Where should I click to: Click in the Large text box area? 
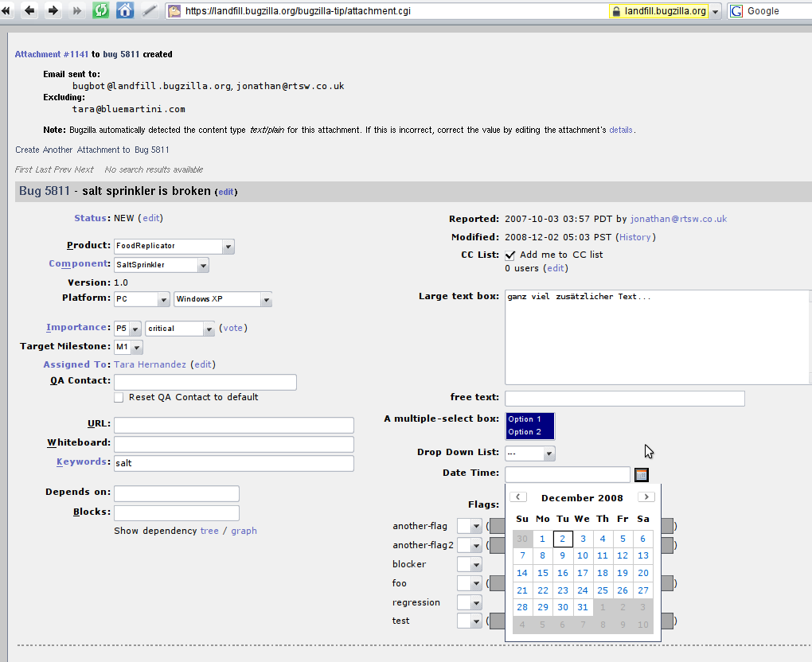coord(657,337)
